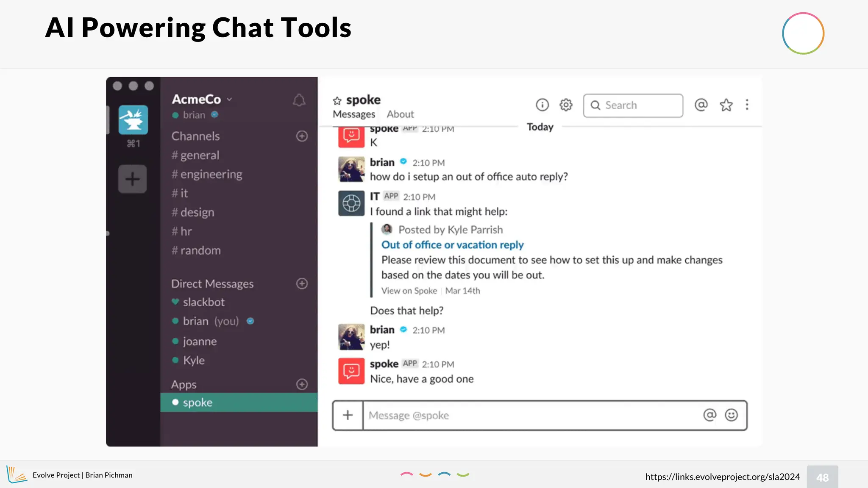This screenshot has height=488, width=868.
Task: Click brian's avatar on the auto reply question
Action: click(351, 169)
